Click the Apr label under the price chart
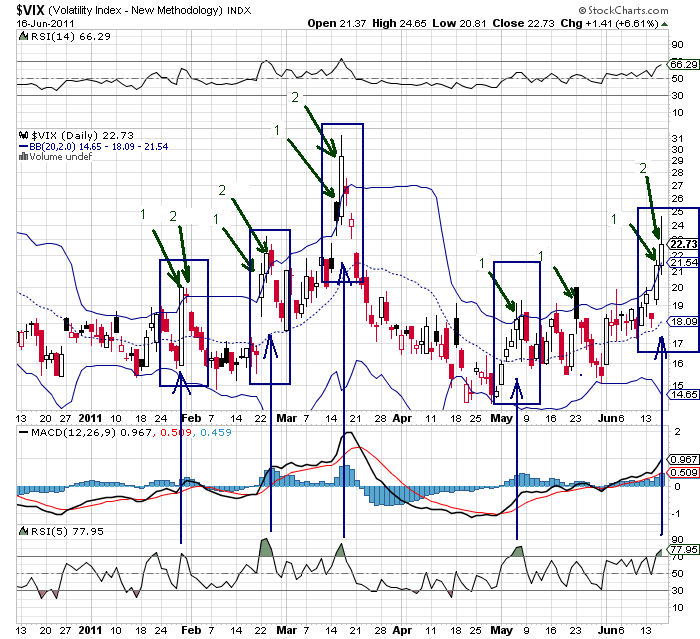 (x=402, y=418)
